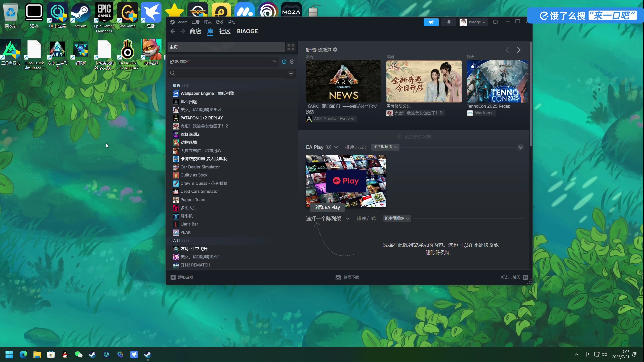This screenshot has width=644, height=362.
Task: Open the 查看 menu
Action: point(196,22)
